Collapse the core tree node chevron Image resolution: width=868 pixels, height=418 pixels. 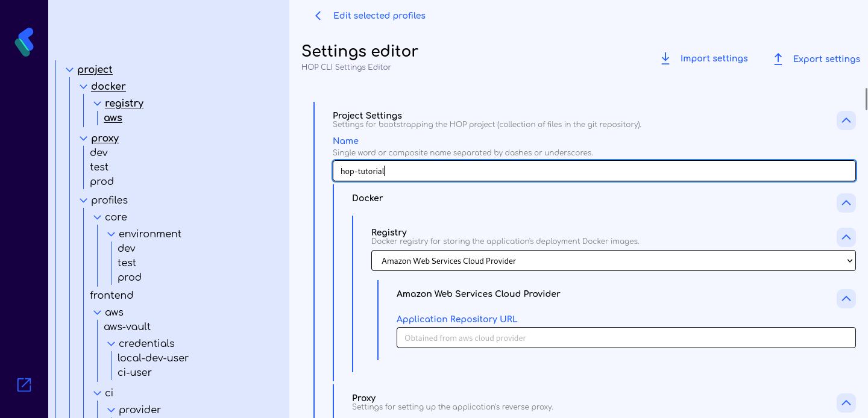point(98,217)
